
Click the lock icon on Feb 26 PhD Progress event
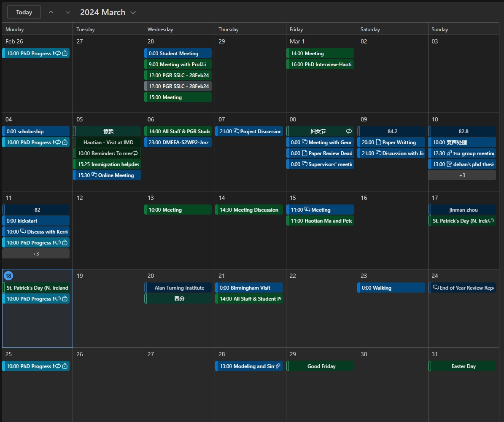pyautogui.click(x=65, y=54)
